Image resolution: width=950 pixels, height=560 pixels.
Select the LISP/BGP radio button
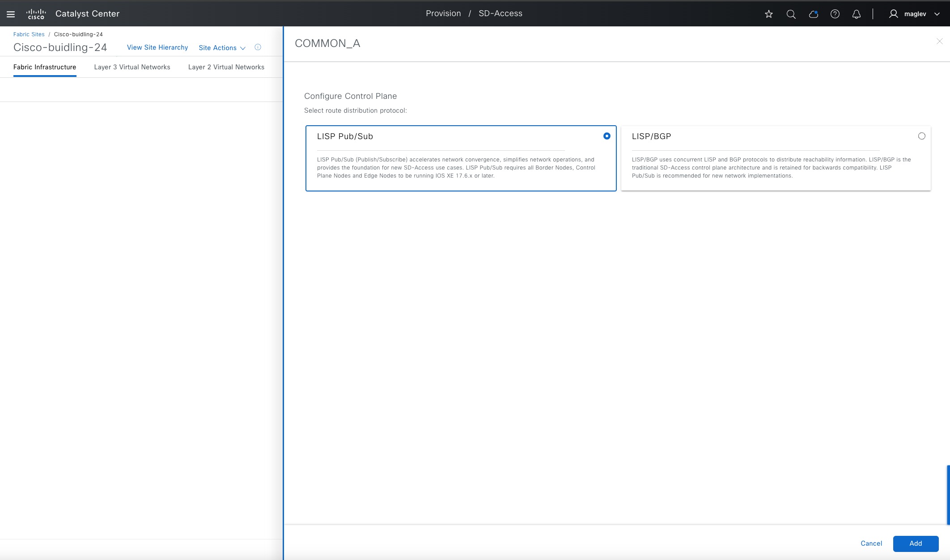click(921, 136)
